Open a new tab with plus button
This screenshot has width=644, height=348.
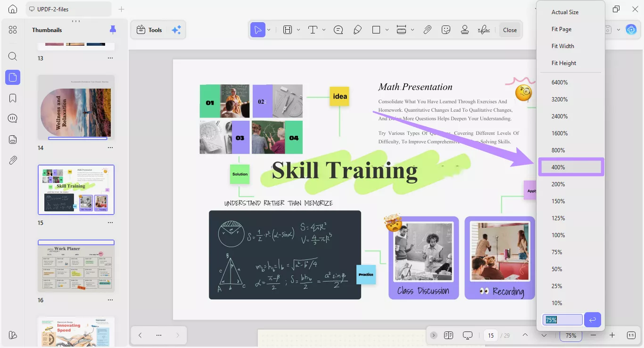click(121, 9)
